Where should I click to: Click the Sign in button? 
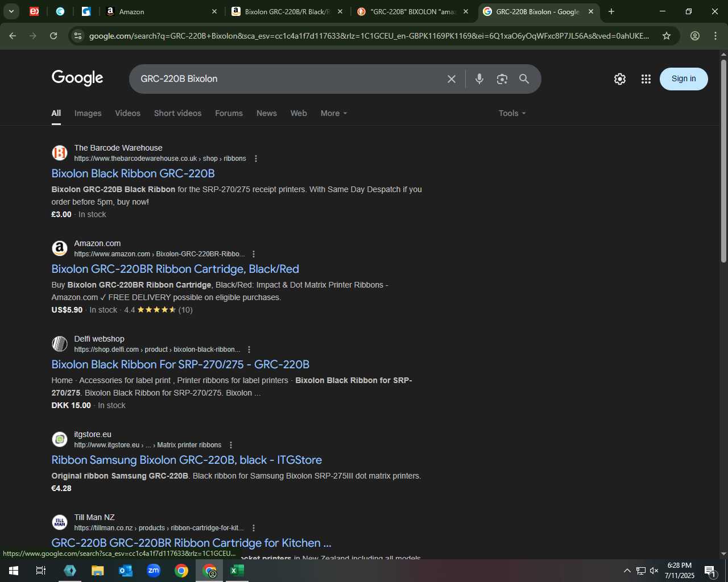[x=684, y=79]
